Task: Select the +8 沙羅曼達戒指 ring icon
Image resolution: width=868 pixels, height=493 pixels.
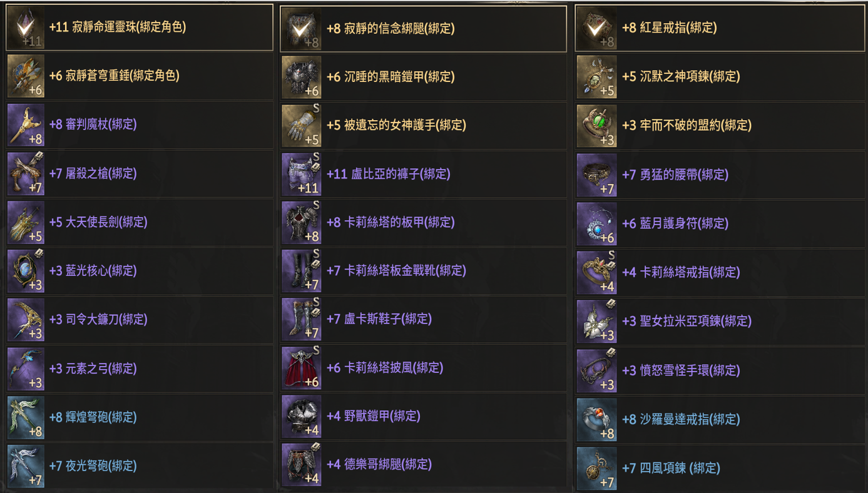Action: (x=596, y=419)
